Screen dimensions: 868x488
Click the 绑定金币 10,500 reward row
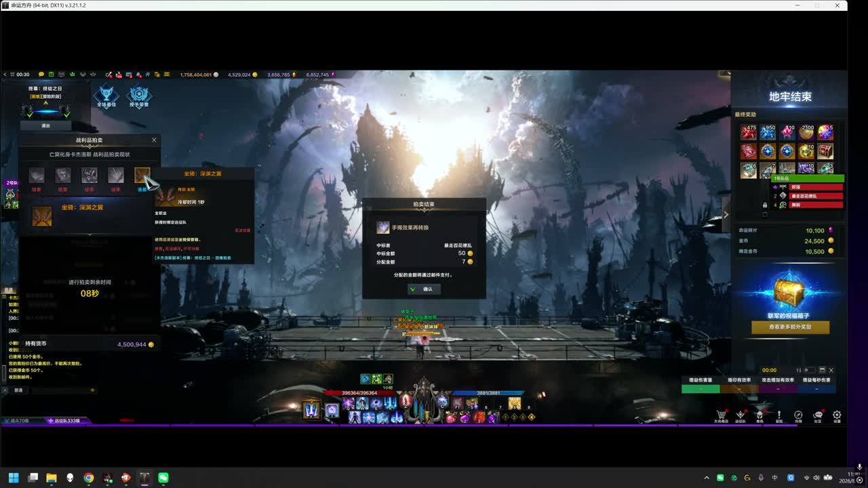[x=786, y=251]
